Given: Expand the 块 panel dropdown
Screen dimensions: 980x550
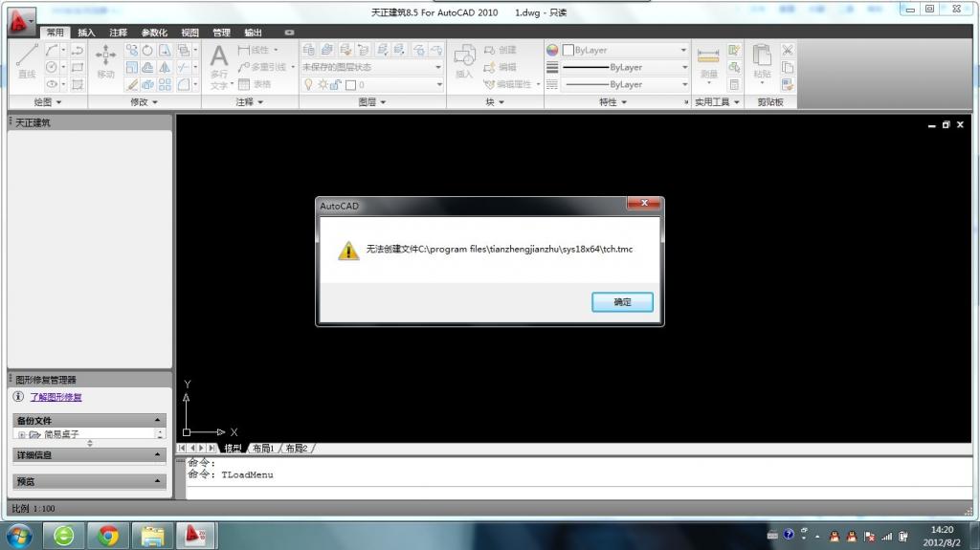Looking at the screenshot, I should click(501, 102).
